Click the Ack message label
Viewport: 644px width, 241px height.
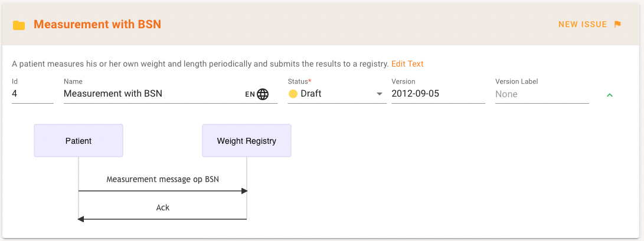pyautogui.click(x=162, y=207)
